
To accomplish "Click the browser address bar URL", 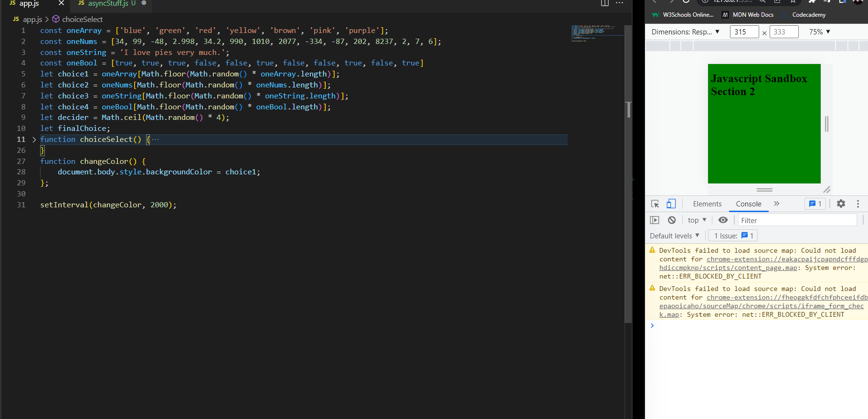I will [x=733, y=1].
